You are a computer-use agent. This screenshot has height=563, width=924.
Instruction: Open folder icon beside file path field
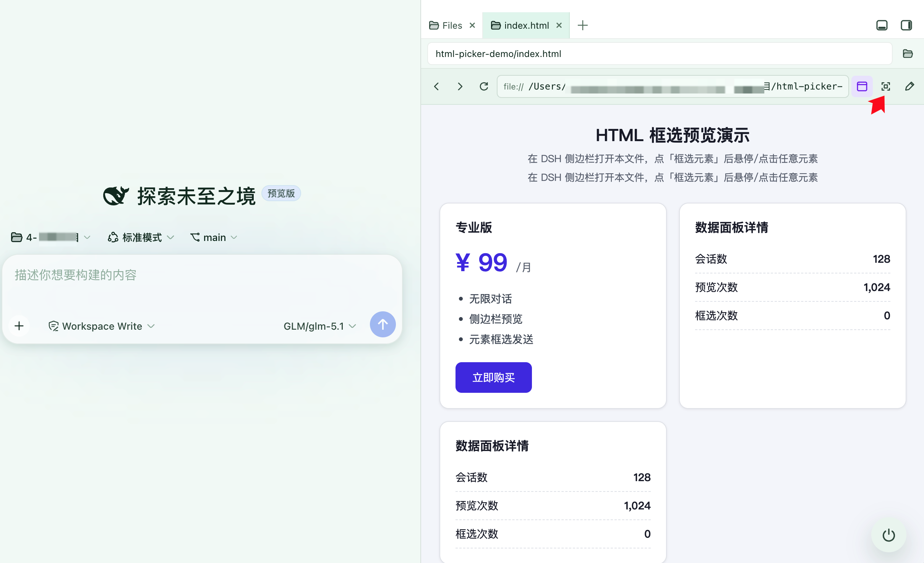[908, 54]
